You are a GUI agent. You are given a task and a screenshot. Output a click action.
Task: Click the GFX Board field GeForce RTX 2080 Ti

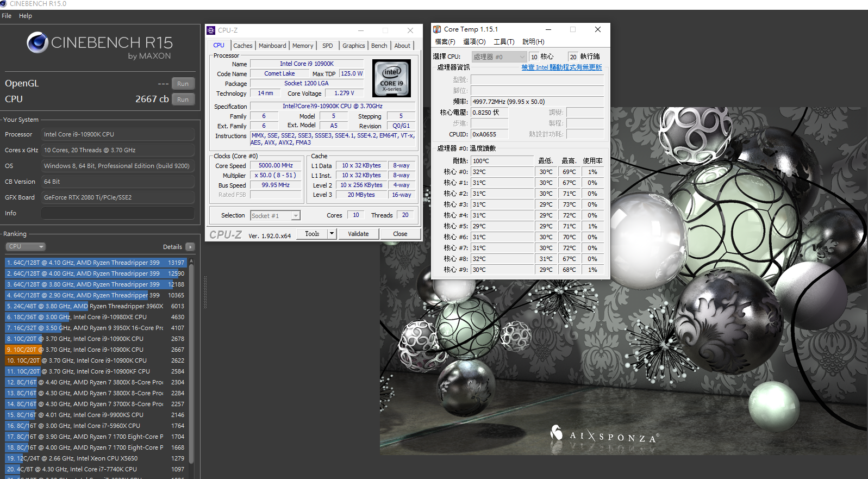(x=118, y=197)
